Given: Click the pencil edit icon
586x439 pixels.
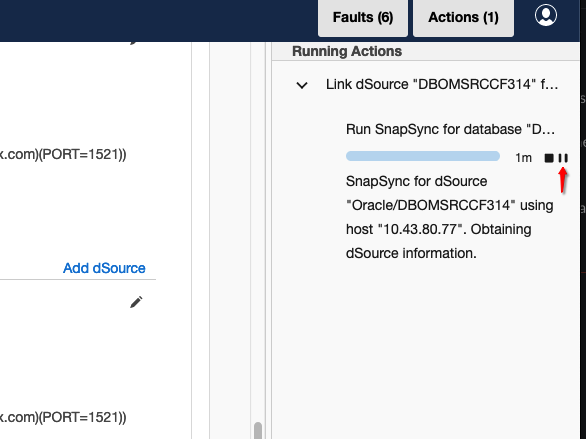Looking at the screenshot, I should tap(136, 302).
